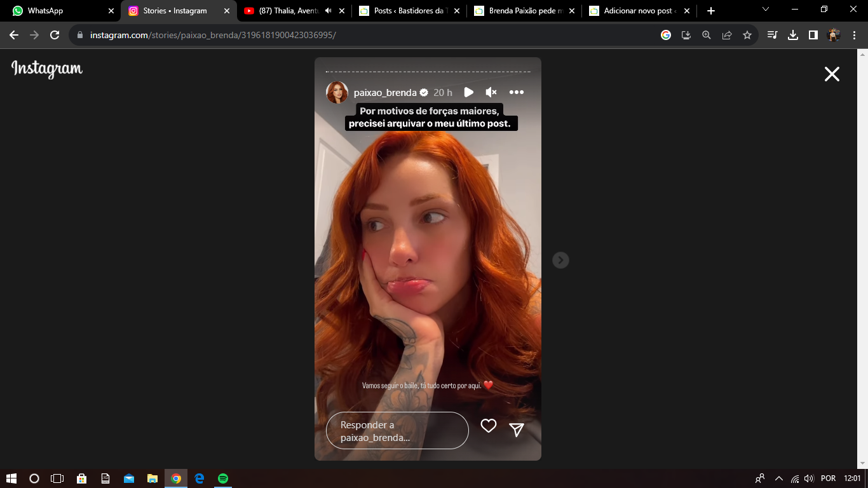The height and width of the screenshot is (488, 868).
Task: Share story using the paper plane icon
Action: [x=517, y=430]
